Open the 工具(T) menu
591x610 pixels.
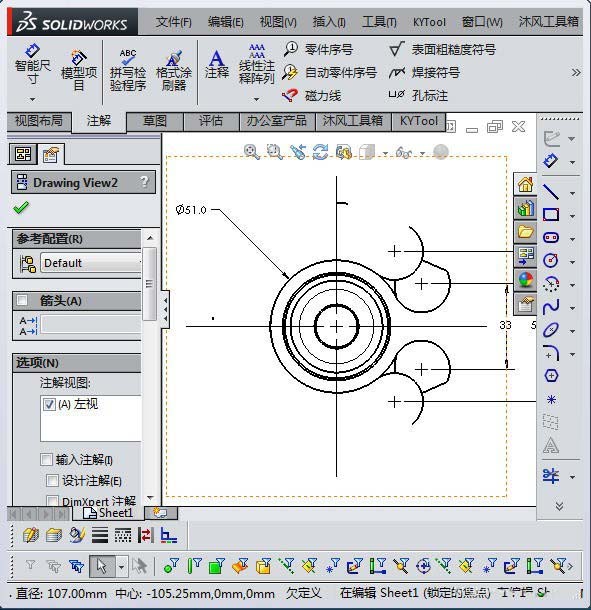click(x=379, y=22)
